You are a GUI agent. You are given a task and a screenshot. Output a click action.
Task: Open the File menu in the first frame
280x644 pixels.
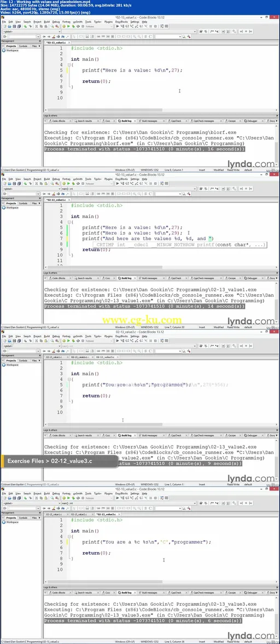[4, 22]
